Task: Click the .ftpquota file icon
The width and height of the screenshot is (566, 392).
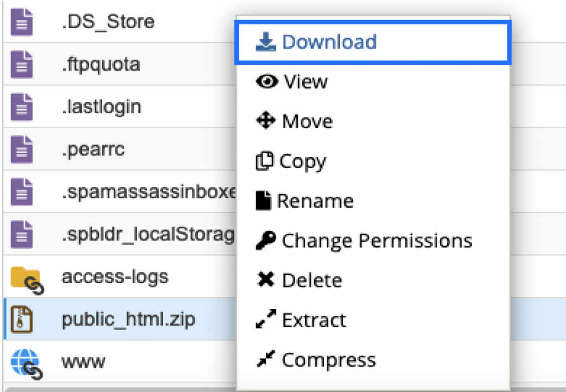Action: click(22, 65)
